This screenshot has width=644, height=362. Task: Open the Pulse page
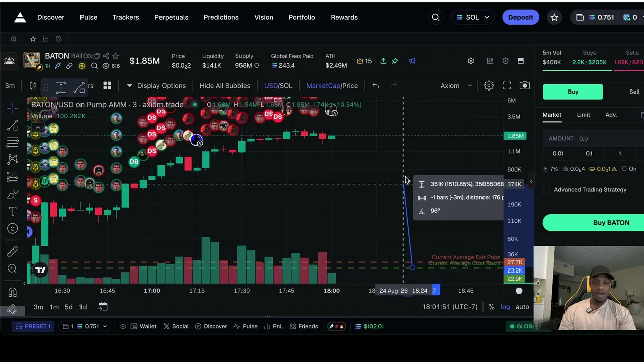pyautogui.click(x=89, y=17)
